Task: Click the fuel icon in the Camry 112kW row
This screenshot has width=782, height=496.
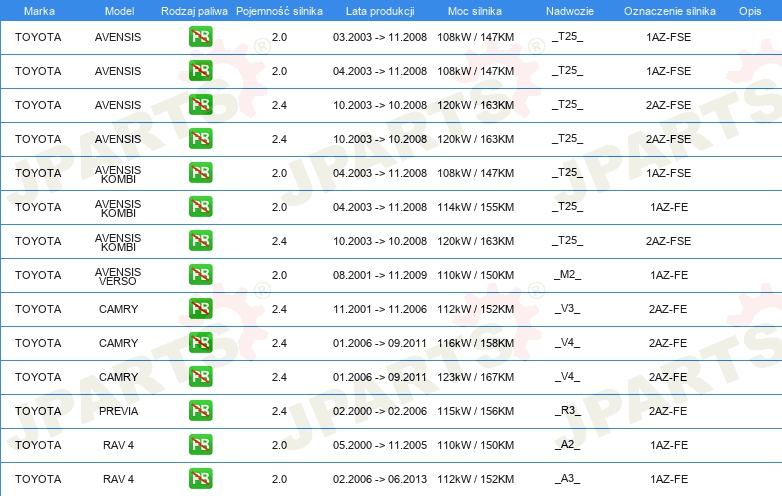Action: (200, 309)
